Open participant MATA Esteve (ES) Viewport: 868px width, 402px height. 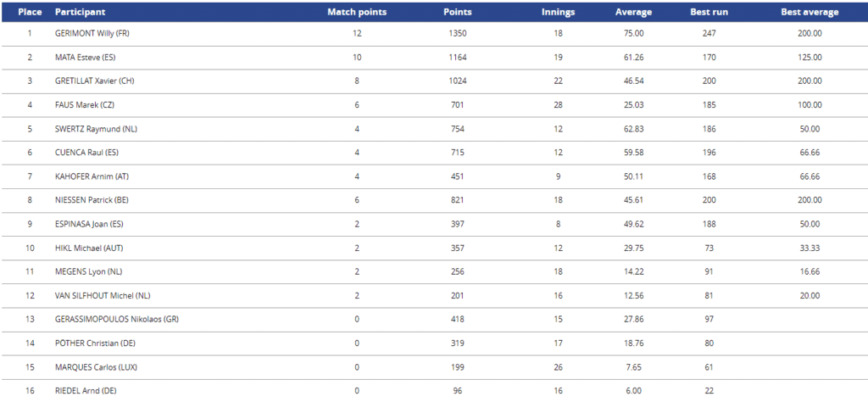click(86, 57)
